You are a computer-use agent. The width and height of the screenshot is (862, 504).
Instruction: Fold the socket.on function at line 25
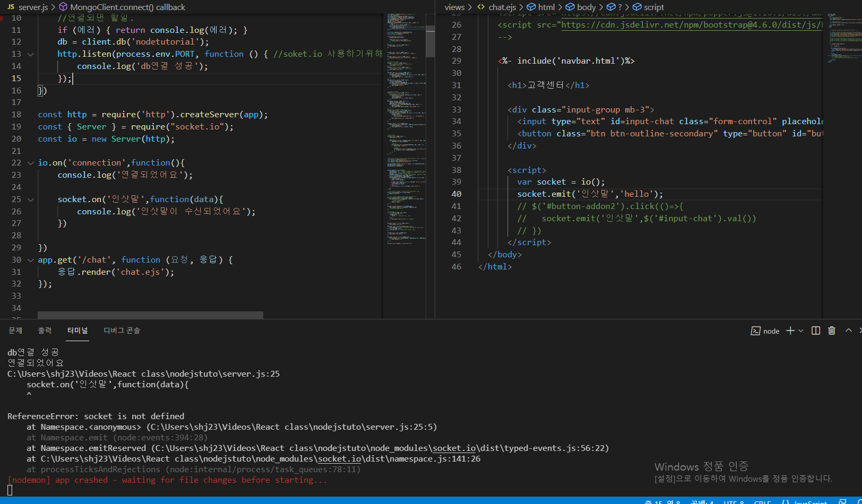[31, 199]
